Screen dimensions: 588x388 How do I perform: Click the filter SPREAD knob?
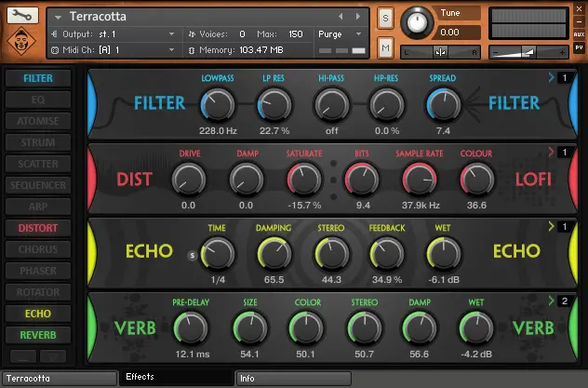[x=443, y=105]
